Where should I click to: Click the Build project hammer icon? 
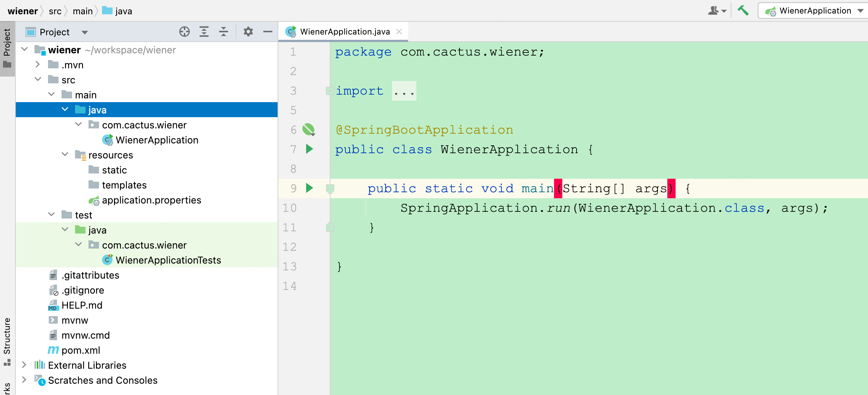tap(743, 11)
